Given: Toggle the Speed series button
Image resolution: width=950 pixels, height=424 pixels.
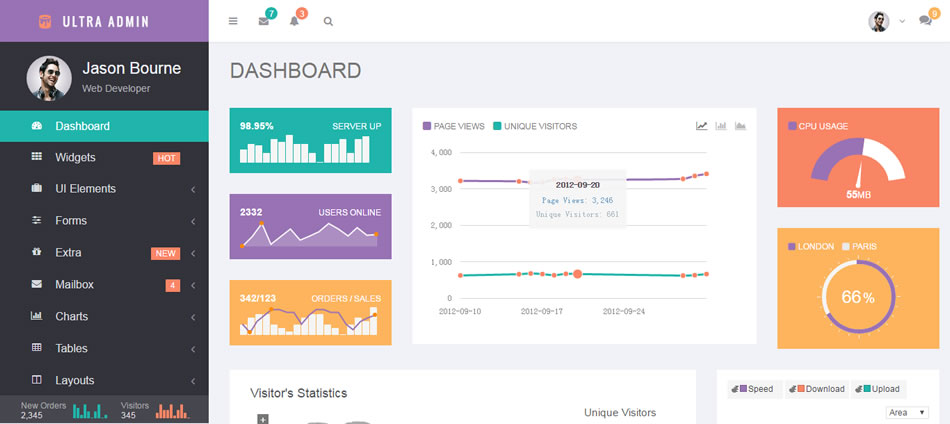Looking at the screenshot, I should 754,389.
